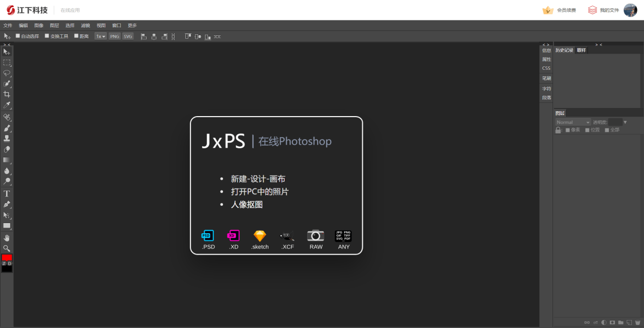Switch to the 历史记录 tab
The width and height of the screenshot is (644, 328).
coord(564,50)
